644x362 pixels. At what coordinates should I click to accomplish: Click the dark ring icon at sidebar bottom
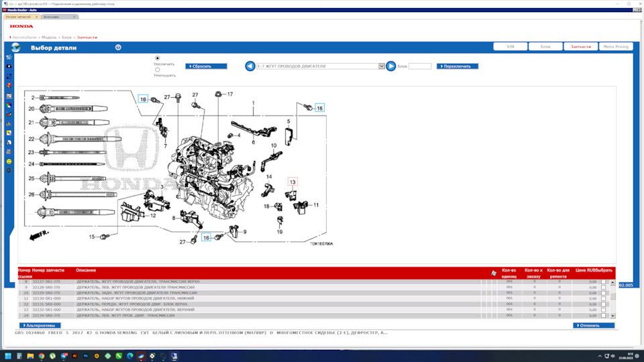[9, 170]
